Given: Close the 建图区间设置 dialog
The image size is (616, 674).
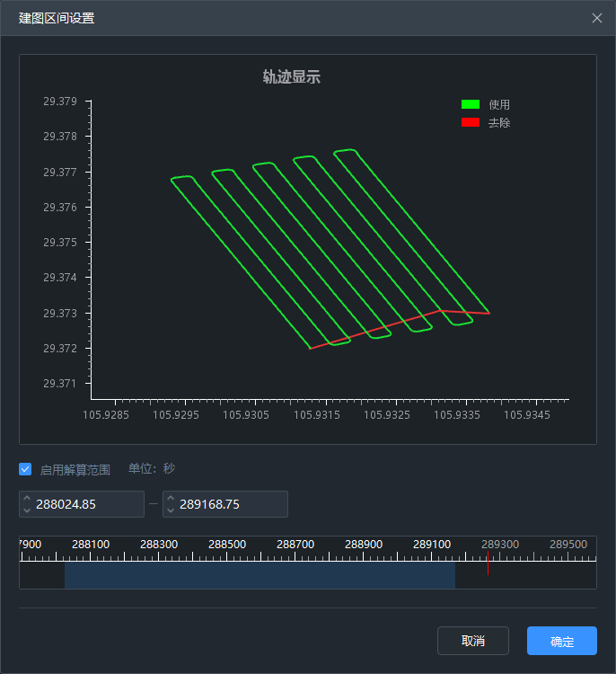Looking at the screenshot, I should pyautogui.click(x=597, y=18).
